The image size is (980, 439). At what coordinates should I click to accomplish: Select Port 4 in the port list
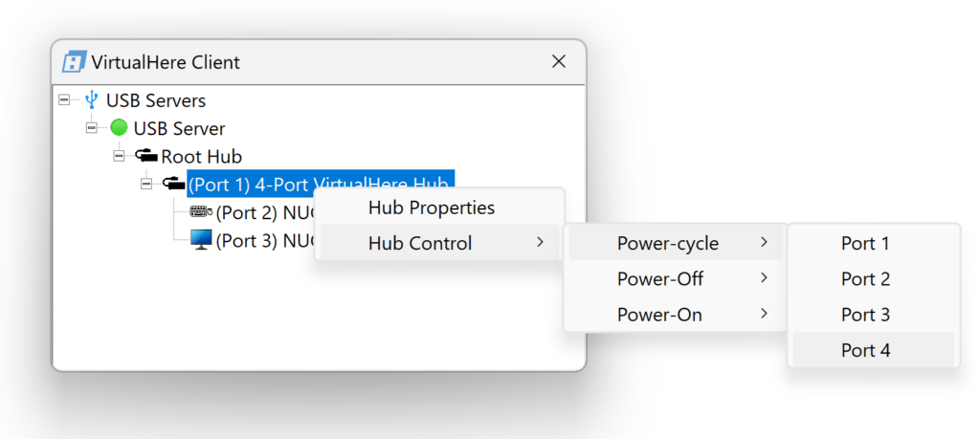click(866, 350)
